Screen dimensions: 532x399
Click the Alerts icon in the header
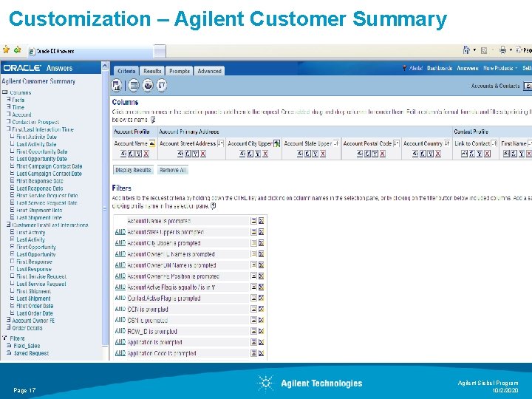coord(404,68)
